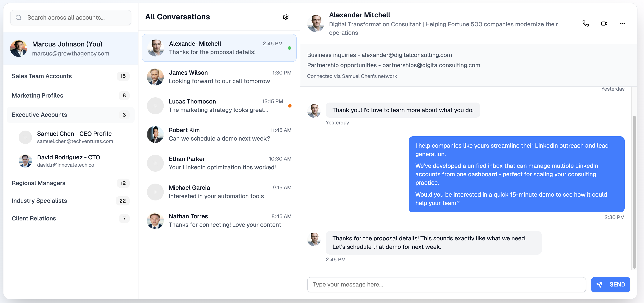Click alexander@digitalconsulting.com business inquiries line

pos(379,55)
